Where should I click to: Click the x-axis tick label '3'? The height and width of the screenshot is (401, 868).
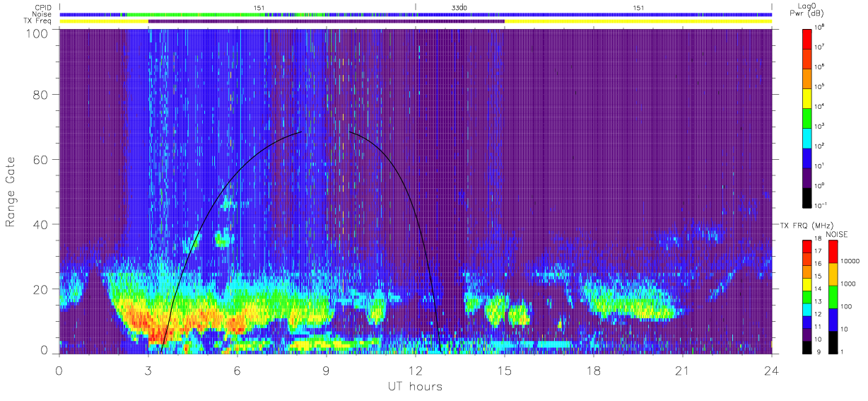[148, 370]
